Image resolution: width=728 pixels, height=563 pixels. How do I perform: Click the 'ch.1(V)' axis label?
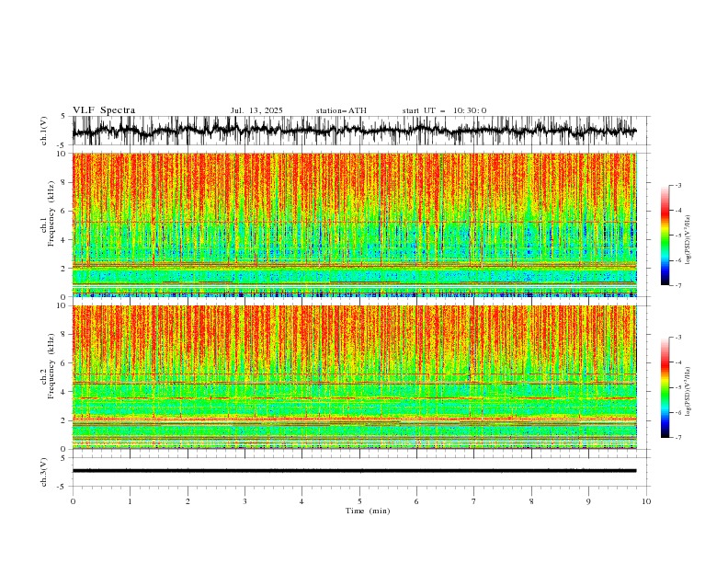pos(44,131)
